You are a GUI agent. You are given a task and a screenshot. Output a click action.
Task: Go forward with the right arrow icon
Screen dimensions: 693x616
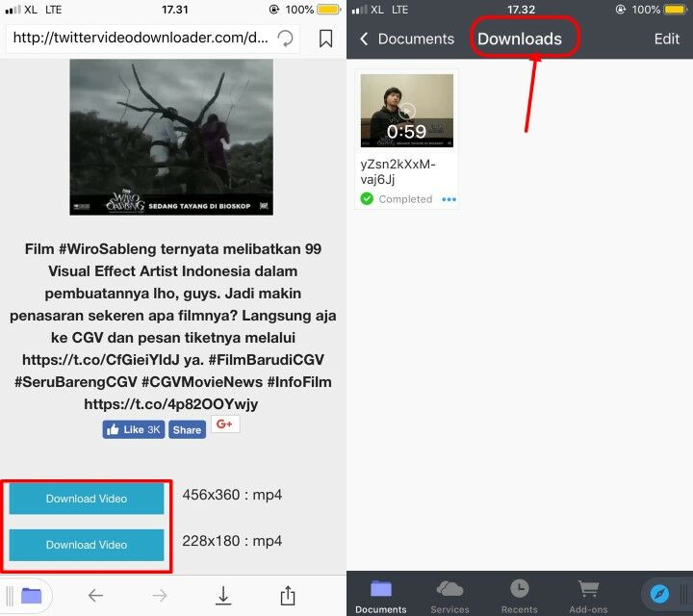coord(160,596)
